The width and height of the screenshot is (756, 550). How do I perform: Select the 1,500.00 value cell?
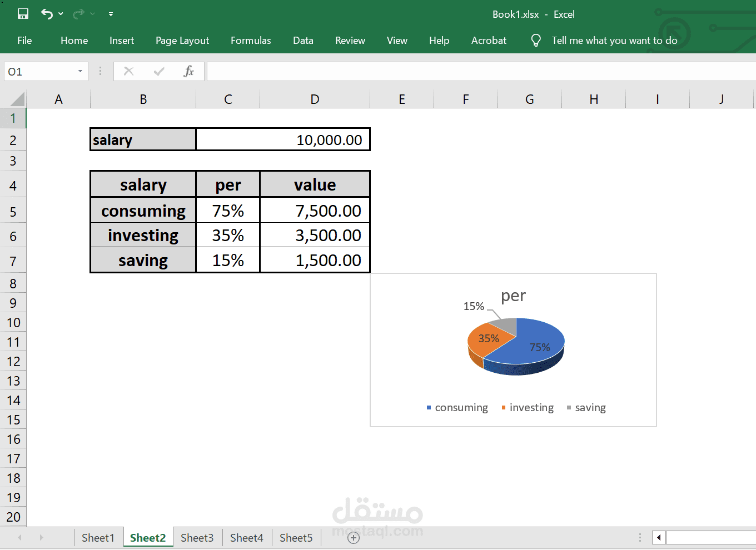point(315,261)
